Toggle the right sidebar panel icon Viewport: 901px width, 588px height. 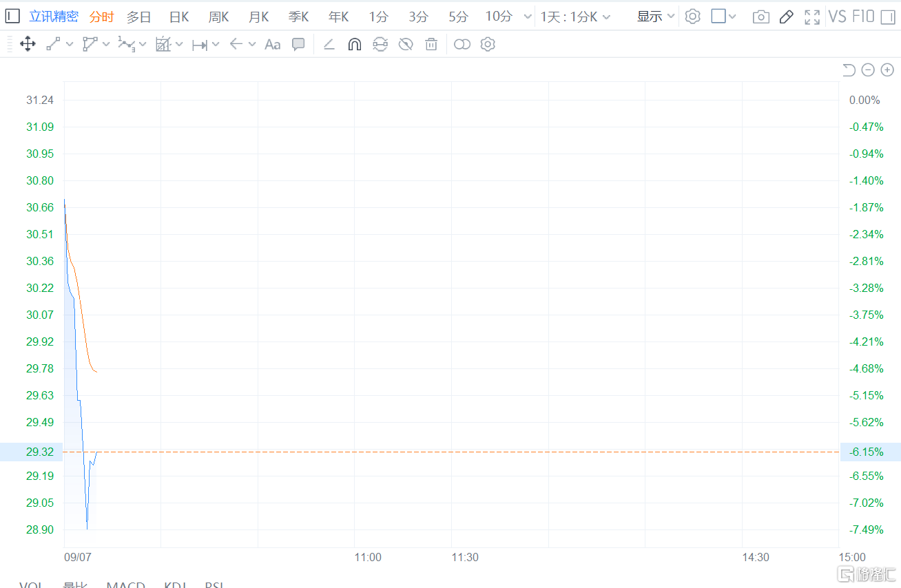[887, 17]
